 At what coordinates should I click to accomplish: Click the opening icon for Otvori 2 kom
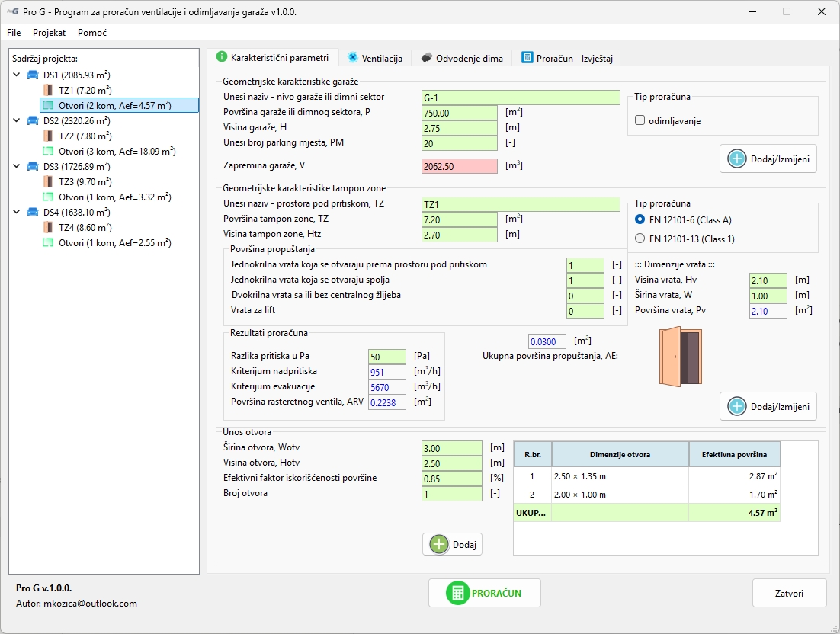coord(48,105)
